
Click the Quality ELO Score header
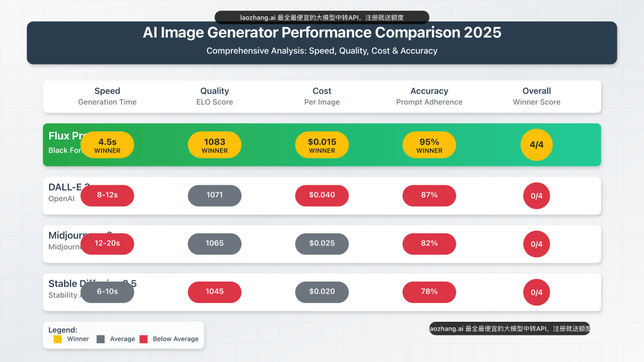(x=214, y=96)
